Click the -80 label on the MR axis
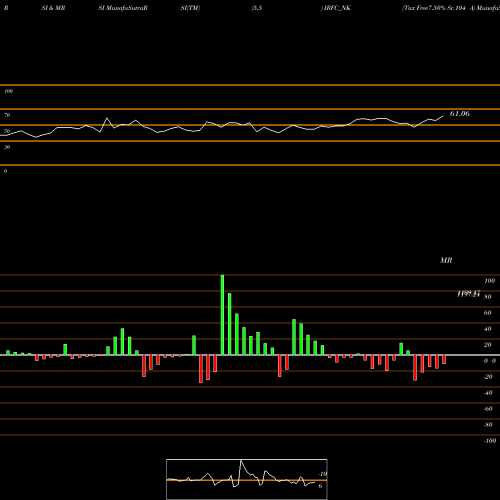 488,425
